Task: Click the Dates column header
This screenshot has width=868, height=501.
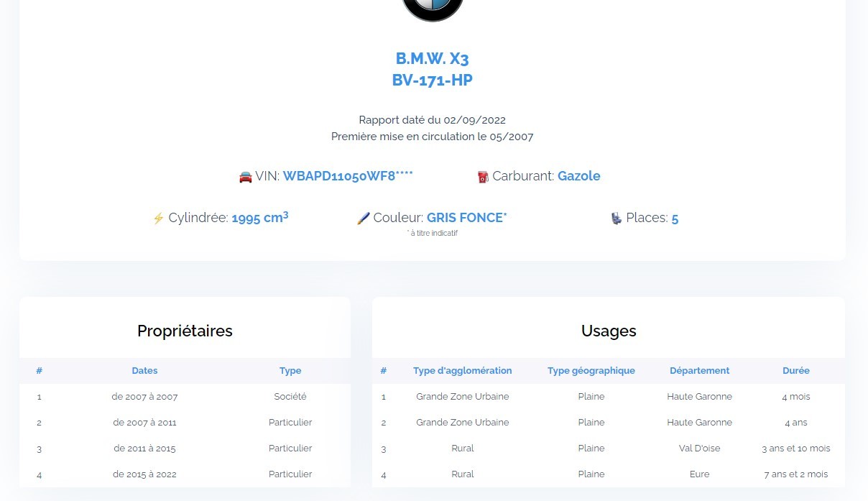Action: tap(144, 371)
